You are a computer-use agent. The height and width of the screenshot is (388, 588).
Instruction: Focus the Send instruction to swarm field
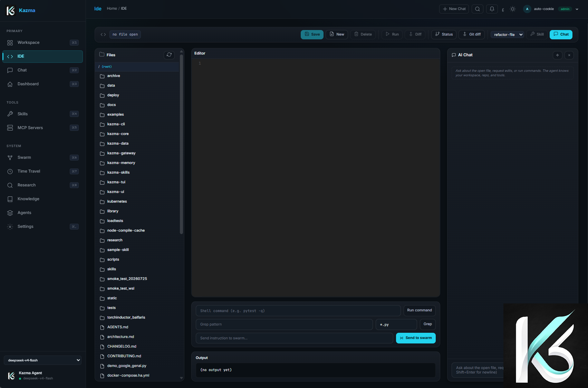click(x=295, y=338)
